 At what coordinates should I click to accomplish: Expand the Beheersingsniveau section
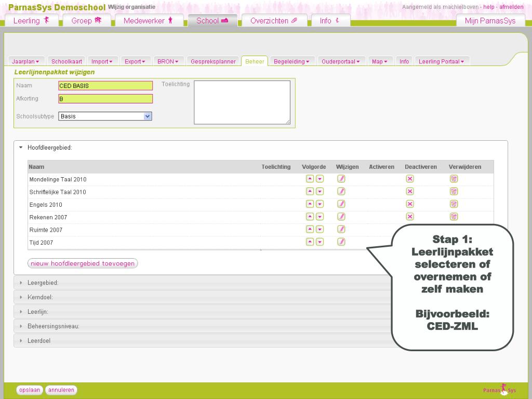[x=21, y=326]
